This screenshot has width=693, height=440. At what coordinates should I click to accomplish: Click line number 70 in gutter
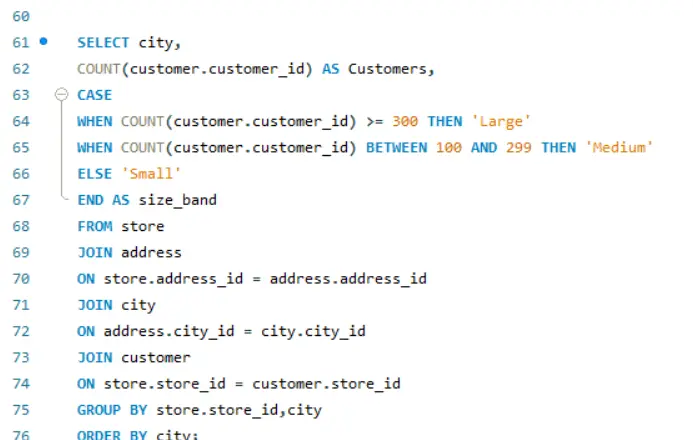pyautogui.click(x=21, y=279)
